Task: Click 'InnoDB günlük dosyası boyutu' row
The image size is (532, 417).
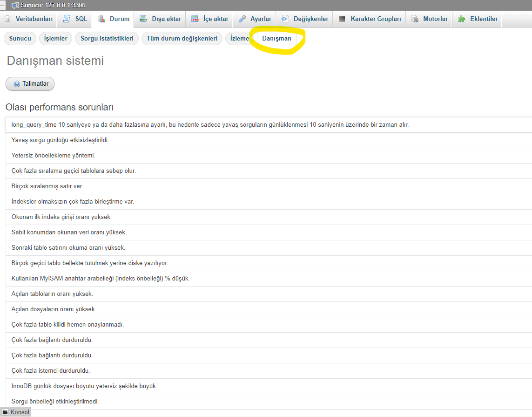Action: tap(269, 386)
